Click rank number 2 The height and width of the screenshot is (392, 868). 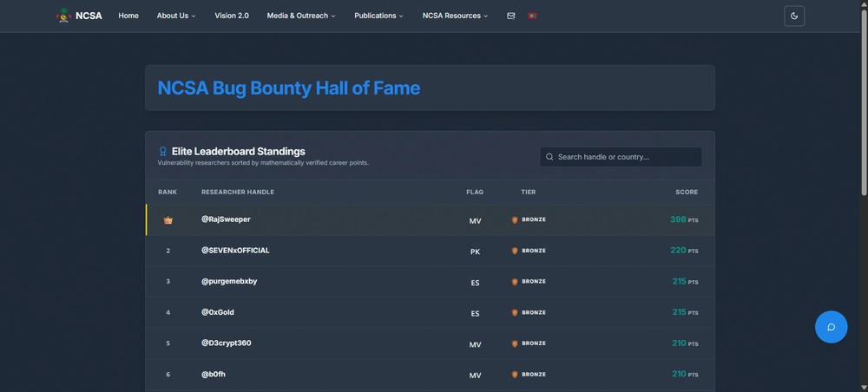[168, 251]
